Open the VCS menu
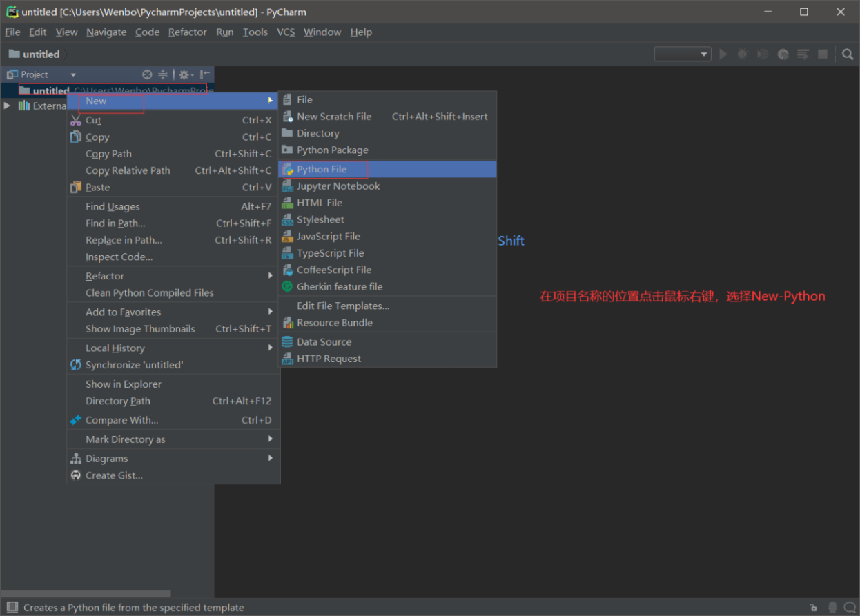 click(286, 32)
